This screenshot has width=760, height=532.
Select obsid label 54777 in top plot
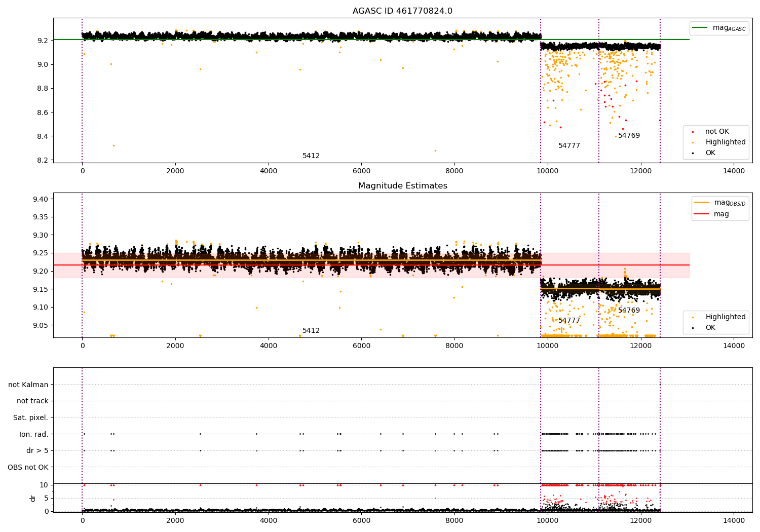pos(569,146)
